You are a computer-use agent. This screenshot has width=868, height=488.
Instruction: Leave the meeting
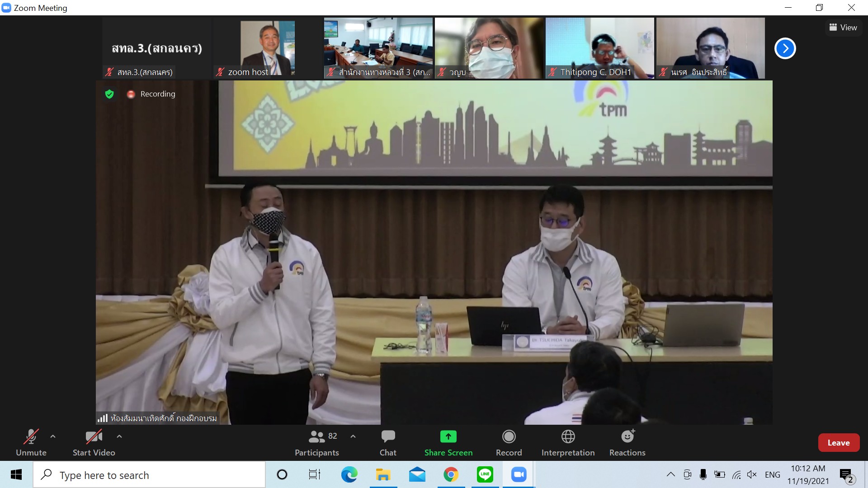(x=839, y=443)
